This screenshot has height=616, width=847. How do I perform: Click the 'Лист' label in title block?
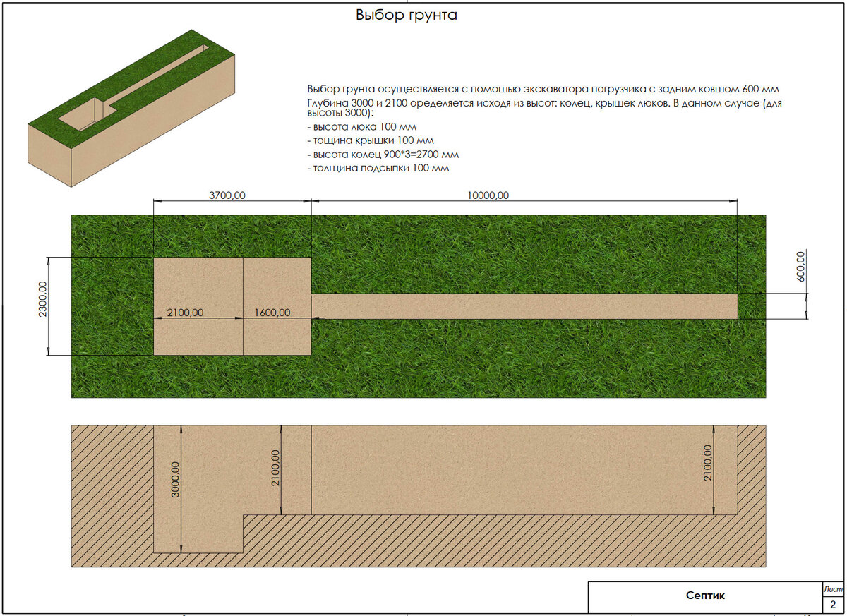coord(833,588)
